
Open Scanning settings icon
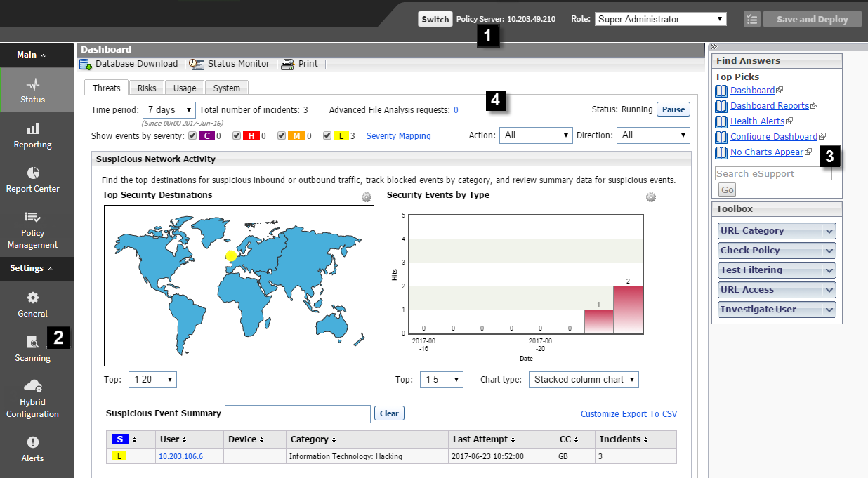(32, 342)
